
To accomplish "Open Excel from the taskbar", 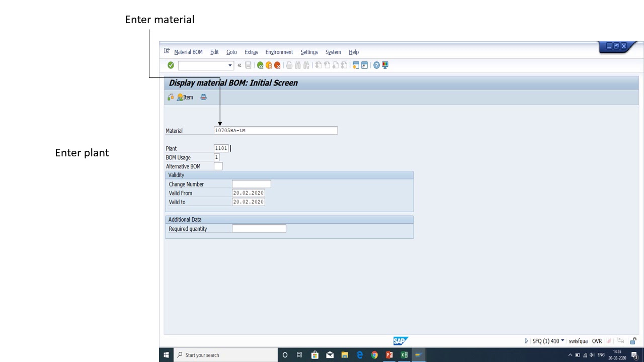I will point(404,355).
